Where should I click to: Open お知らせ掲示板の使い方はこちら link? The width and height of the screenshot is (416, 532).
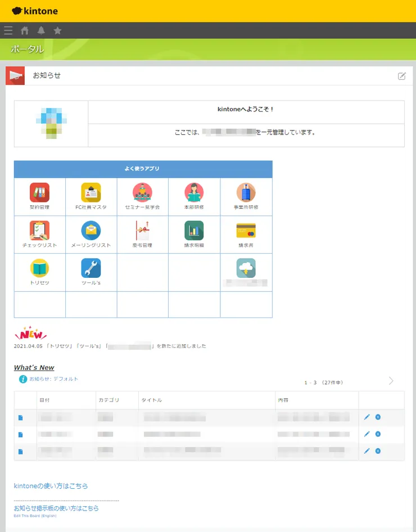pyautogui.click(x=56, y=508)
